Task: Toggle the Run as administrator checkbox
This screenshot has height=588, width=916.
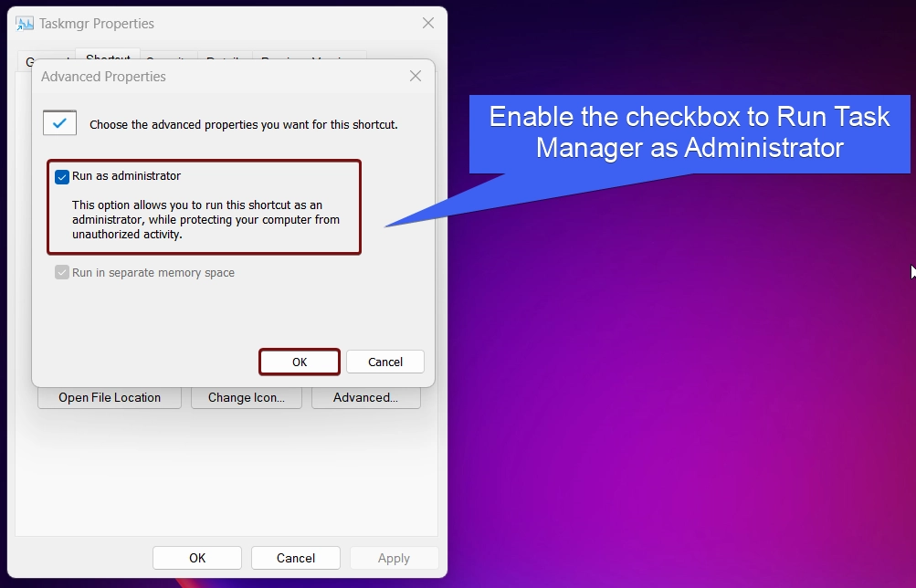Action: 62,176
